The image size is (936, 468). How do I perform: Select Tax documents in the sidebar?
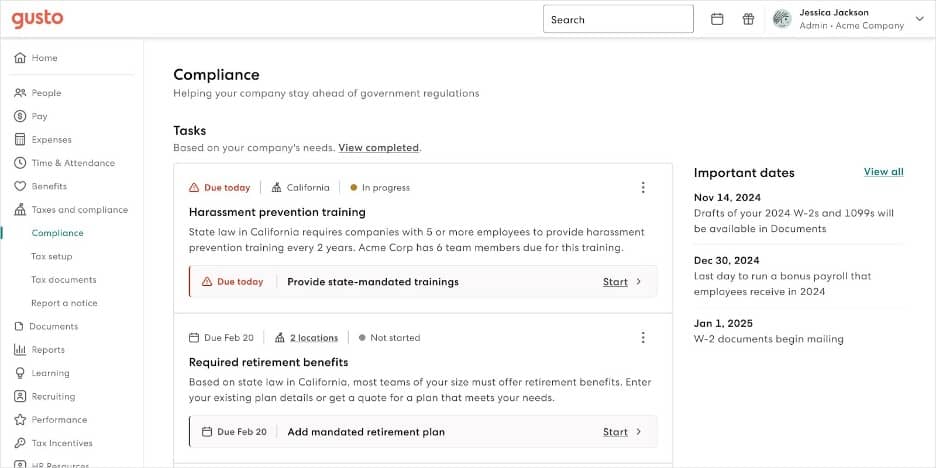[64, 280]
